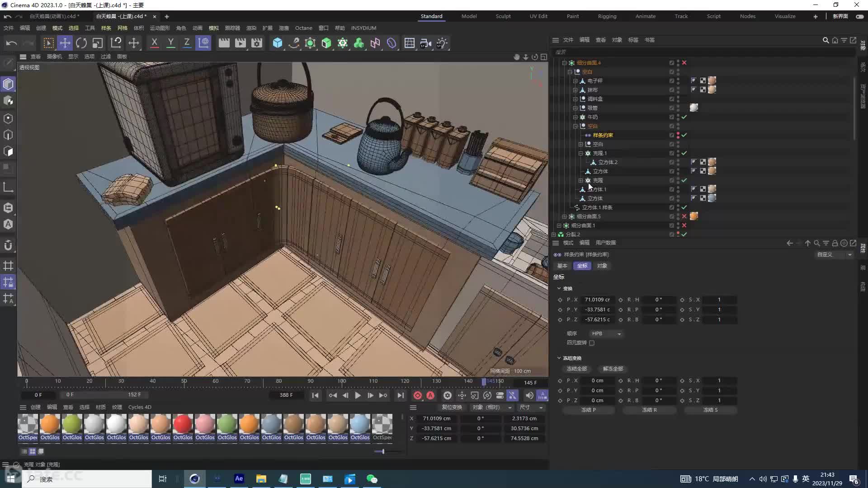This screenshot has width=868, height=488.
Task: Click the 冻结 P button
Action: click(588, 410)
